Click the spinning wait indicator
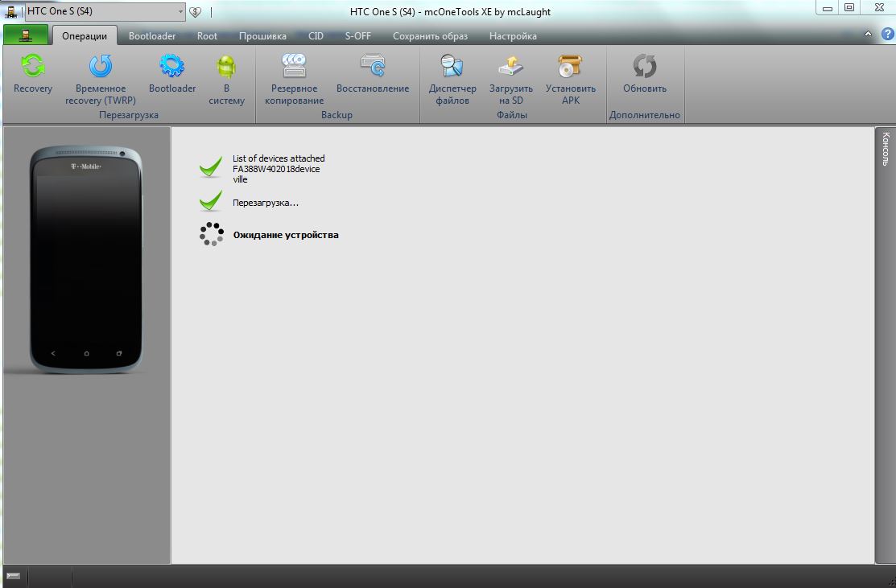 pyautogui.click(x=212, y=234)
